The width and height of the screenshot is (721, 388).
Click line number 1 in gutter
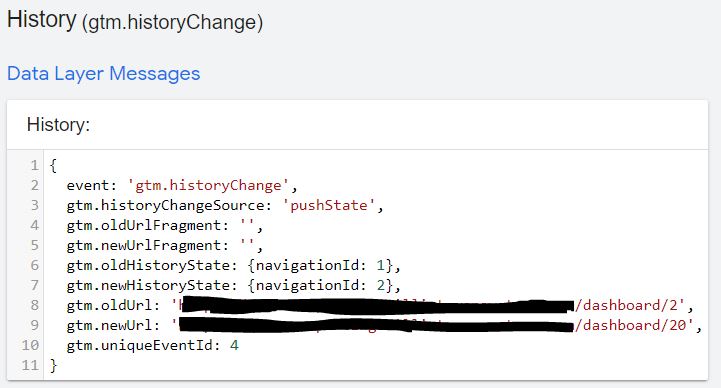[x=34, y=165]
